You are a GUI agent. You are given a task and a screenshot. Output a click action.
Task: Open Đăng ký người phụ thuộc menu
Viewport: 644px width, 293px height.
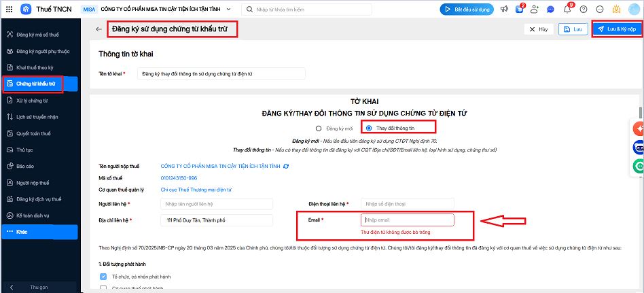39,52
